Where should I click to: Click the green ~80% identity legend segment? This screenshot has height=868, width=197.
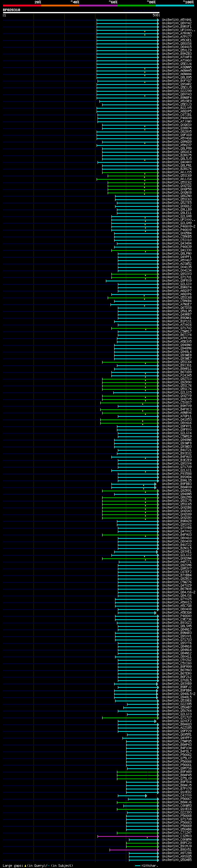point(137,6)
